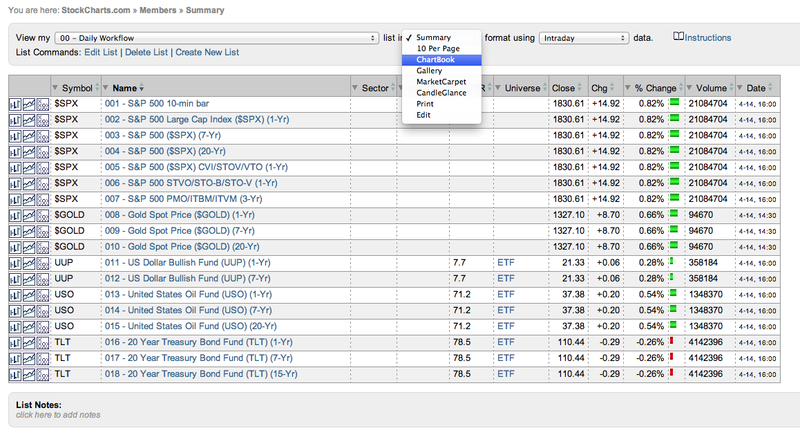The height and width of the screenshot is (435, 800).
Task: Open line chart icon for 018 TLT 15-Yr row
Action: click(29, 375)
